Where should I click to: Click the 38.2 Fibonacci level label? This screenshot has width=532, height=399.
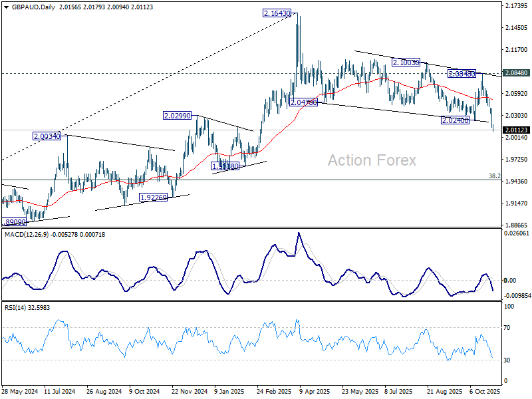[x=494, y=176]
